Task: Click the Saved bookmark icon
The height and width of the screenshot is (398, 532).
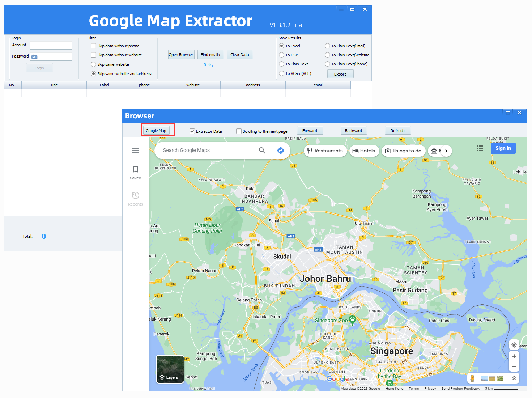Action: click(x=136, y=169)
